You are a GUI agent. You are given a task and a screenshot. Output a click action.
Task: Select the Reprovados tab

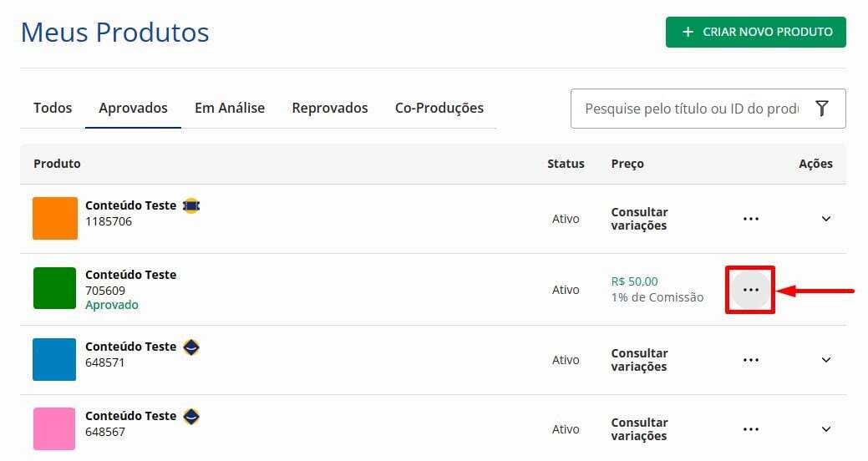tap(330, 108)
